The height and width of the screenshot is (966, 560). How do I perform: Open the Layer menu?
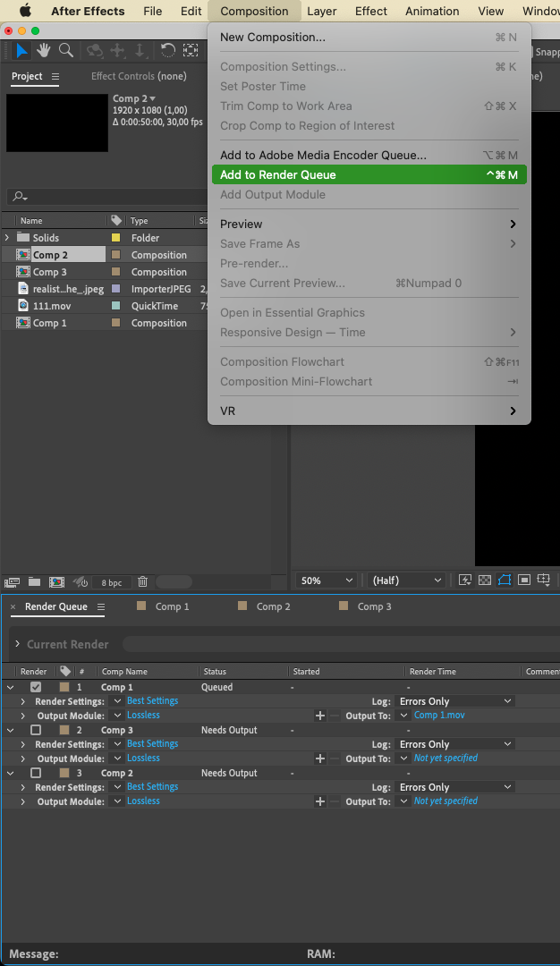pyautogui.click(x=321, y=11)
